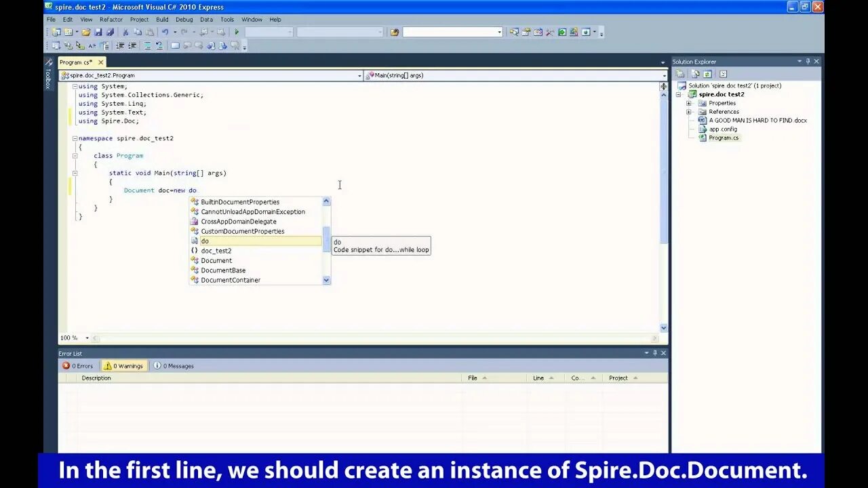Click the IntelliSense list scroll down arrow
Viewport: 868px width, 488px height.
pyautogui.click(x=326, y=280)
